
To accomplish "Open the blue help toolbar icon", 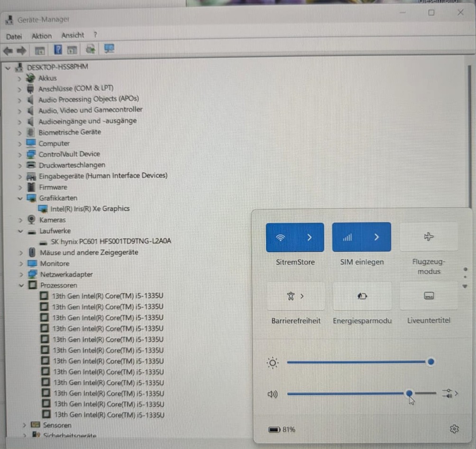I will [x=58, y=49].
